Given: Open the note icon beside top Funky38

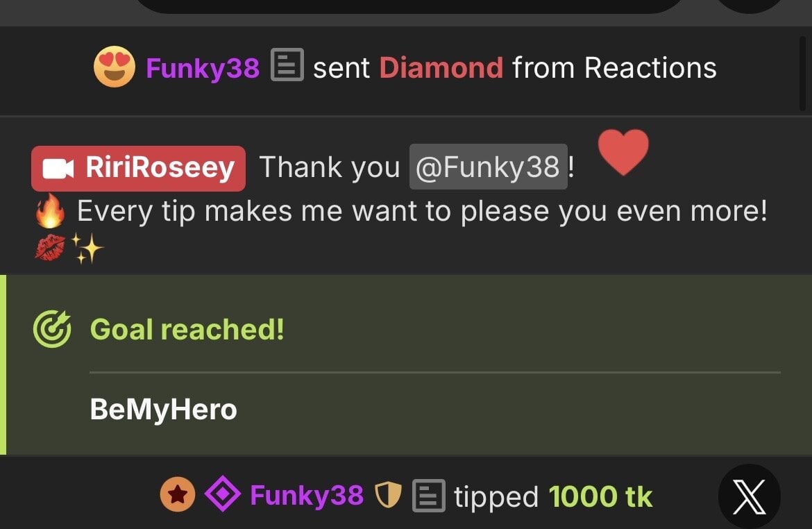Looking at the screenshot, I should (286, 66).
